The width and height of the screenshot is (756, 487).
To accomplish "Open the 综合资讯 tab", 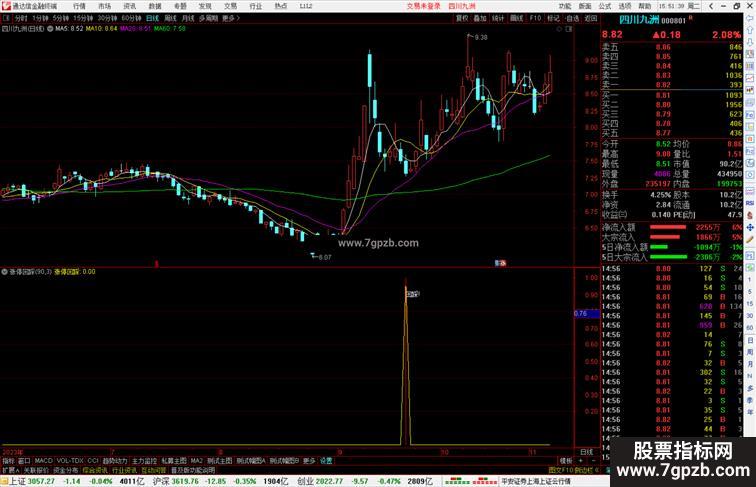I will (x=95, y=470).
